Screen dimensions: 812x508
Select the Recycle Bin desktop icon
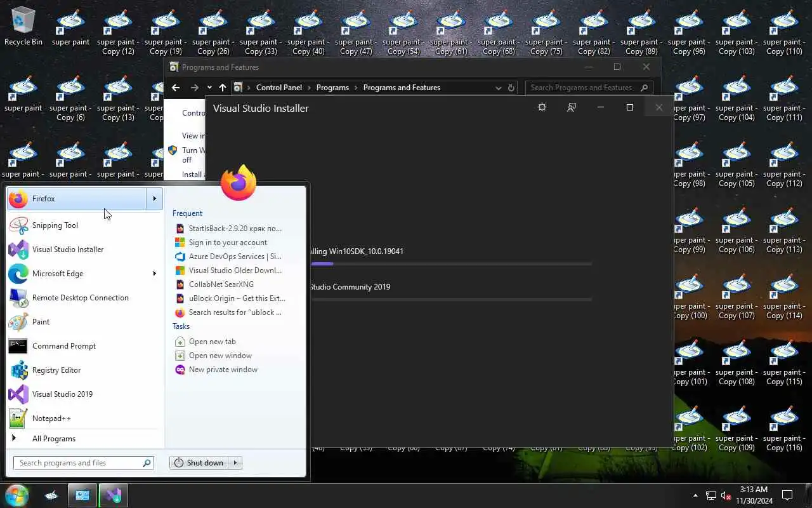tap(23, 27)
